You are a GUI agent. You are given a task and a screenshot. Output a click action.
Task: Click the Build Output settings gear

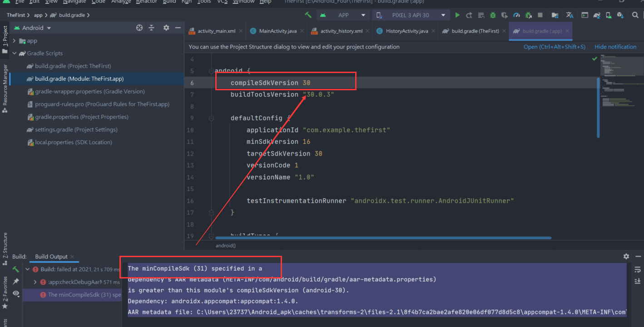pos(626,256)
